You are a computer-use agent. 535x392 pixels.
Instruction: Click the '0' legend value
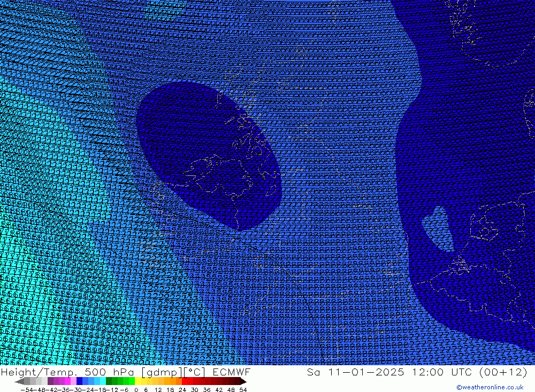pyautogui.click(x=136, y=390)
